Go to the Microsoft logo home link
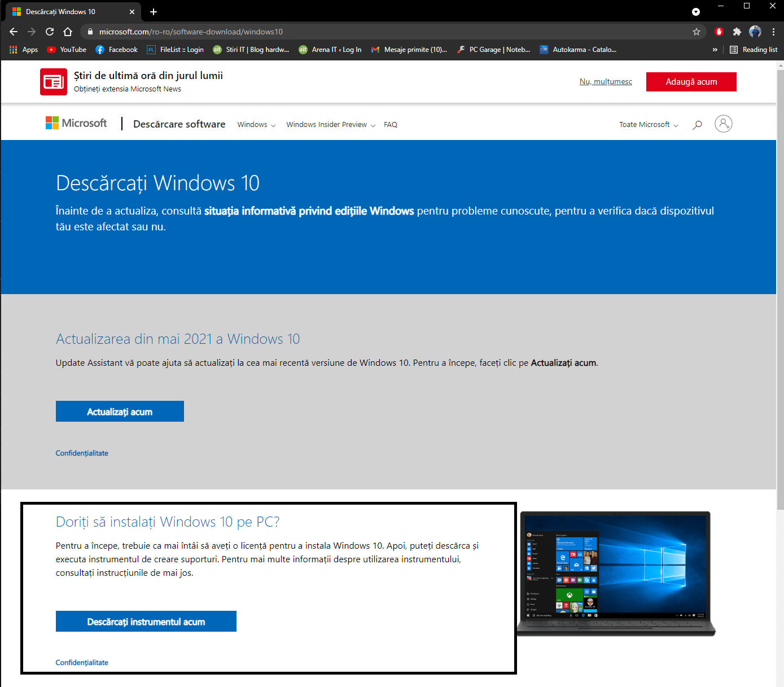Image resolution: width=784 pixels, height=687 pixels. pos(76,123)
